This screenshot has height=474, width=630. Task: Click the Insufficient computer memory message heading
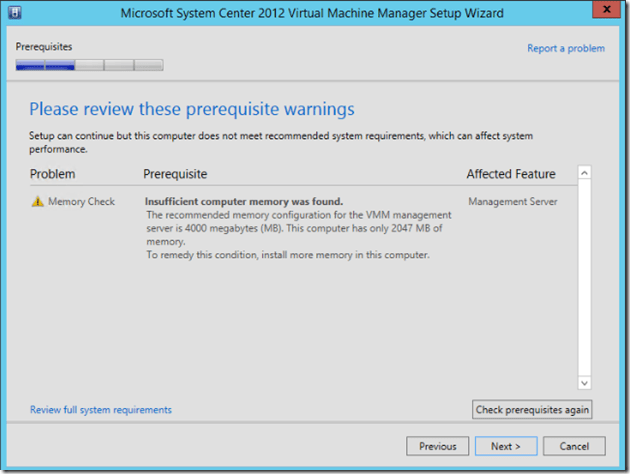click(x=244, y=202)
